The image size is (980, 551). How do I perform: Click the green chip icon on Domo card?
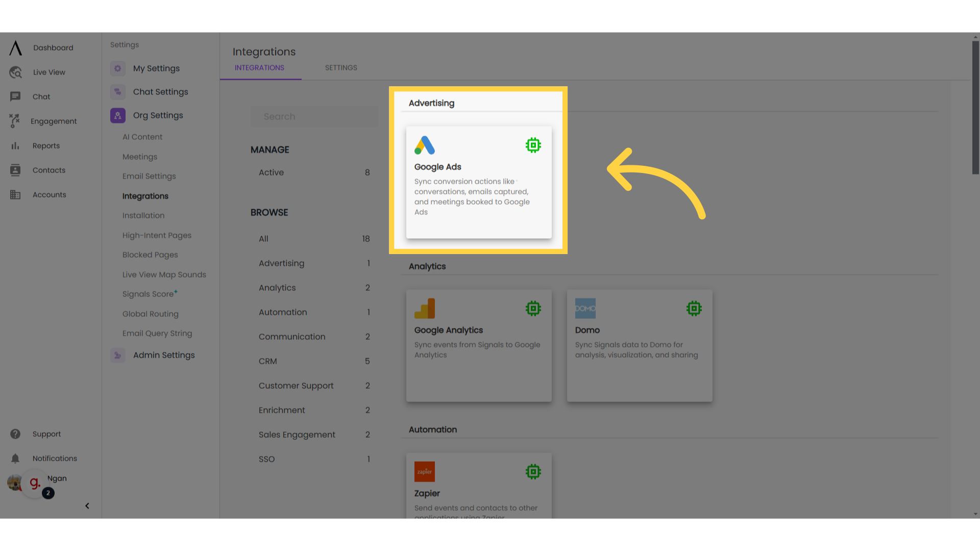tap(694, 309)
